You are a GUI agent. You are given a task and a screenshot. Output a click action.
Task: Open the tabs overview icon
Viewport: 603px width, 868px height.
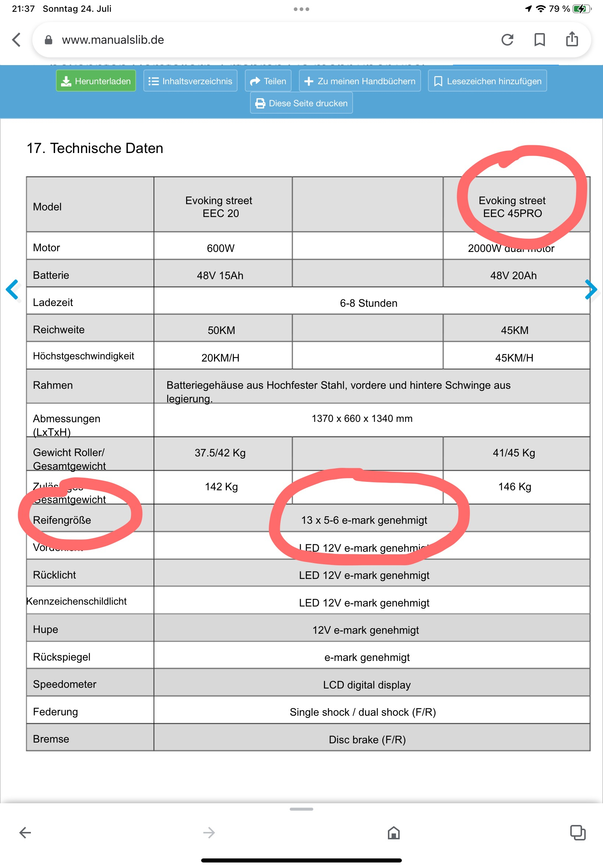click(x=578, y=832)
